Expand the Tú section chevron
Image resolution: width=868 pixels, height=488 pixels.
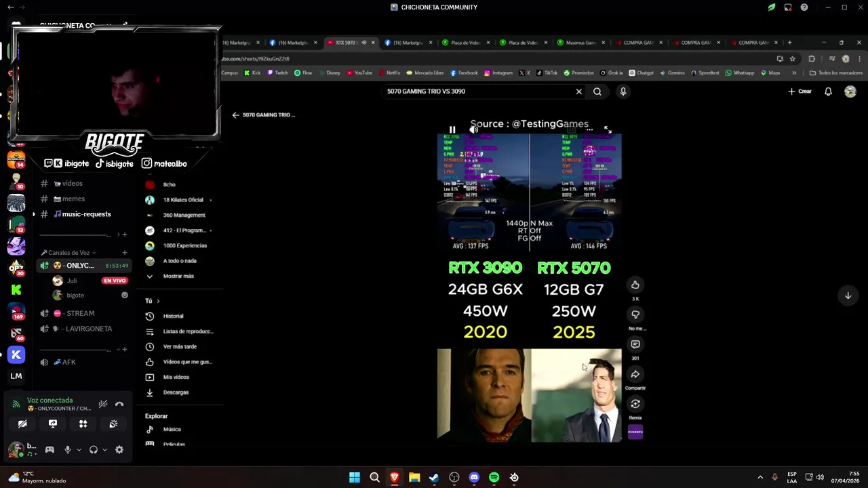pos(158,301)
